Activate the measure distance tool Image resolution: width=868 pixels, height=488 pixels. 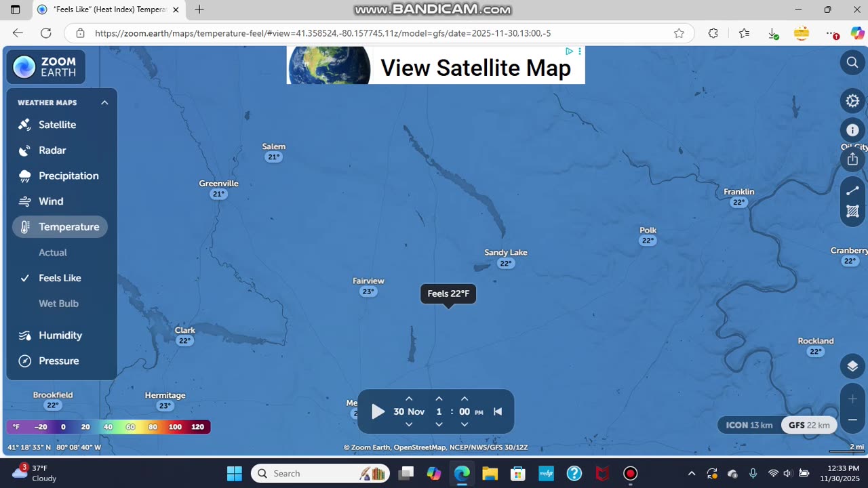(x=852, y=191)
